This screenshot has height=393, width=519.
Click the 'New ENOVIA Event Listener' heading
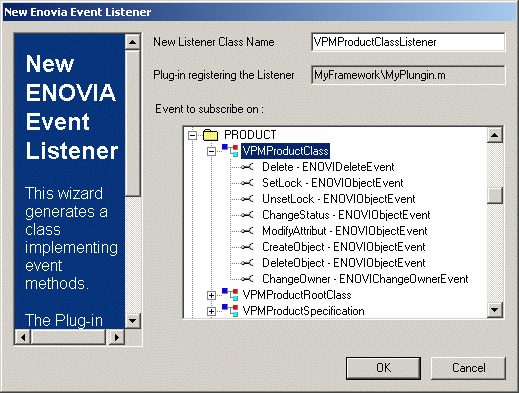[x=72, y=107]
